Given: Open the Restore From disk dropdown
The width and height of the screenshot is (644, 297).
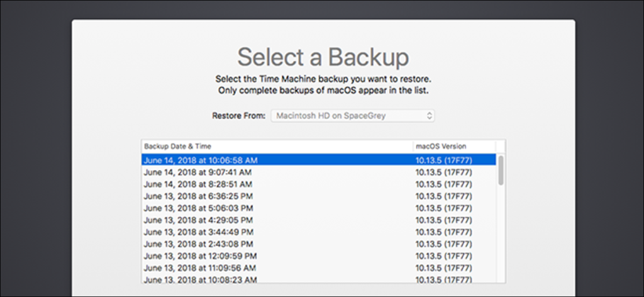Looking at the screenshot, I should tap(352, 116).
